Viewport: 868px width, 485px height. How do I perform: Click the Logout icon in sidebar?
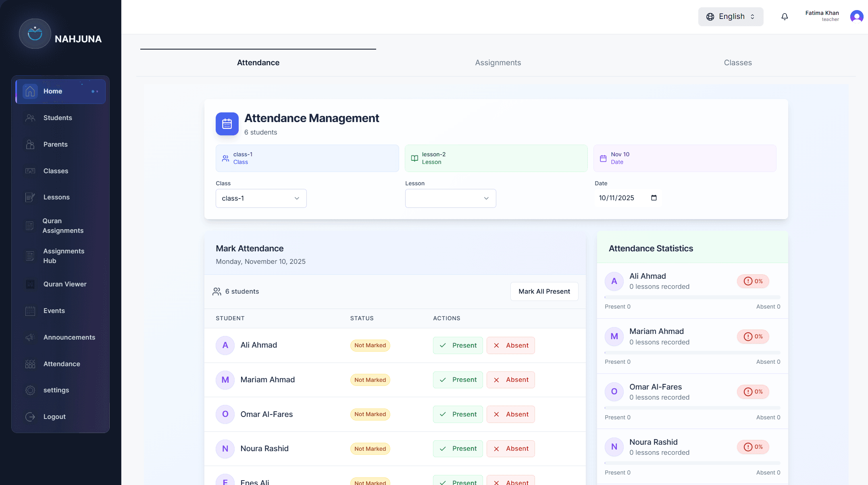coord(30,417)
